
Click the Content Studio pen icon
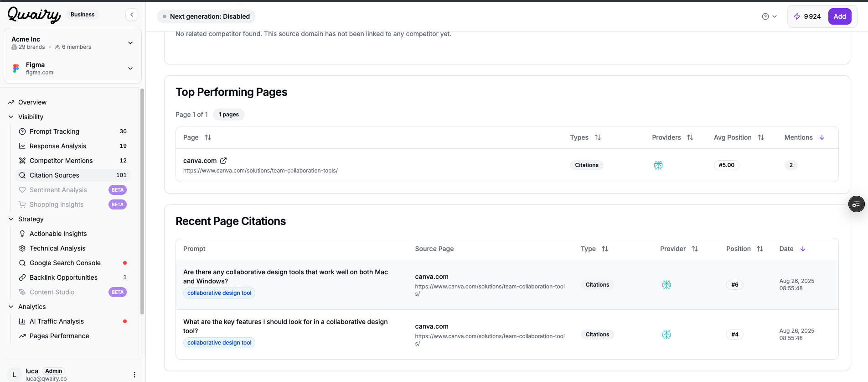[x=22, y=292]
